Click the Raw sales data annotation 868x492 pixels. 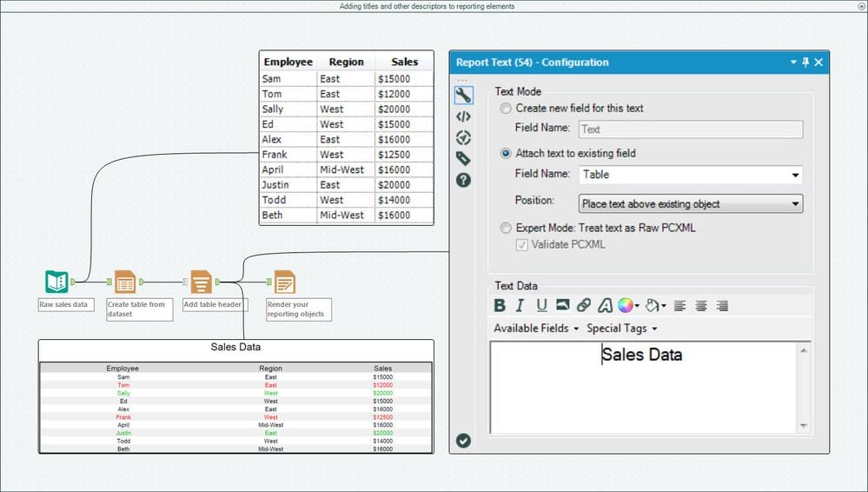[x=66, y=304]
